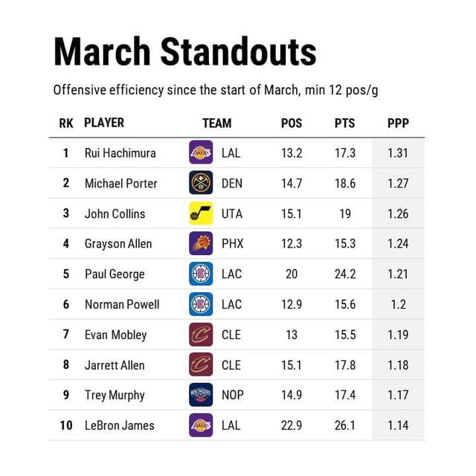Click Paul George's 24.2 points value

[x=344, y=274]
